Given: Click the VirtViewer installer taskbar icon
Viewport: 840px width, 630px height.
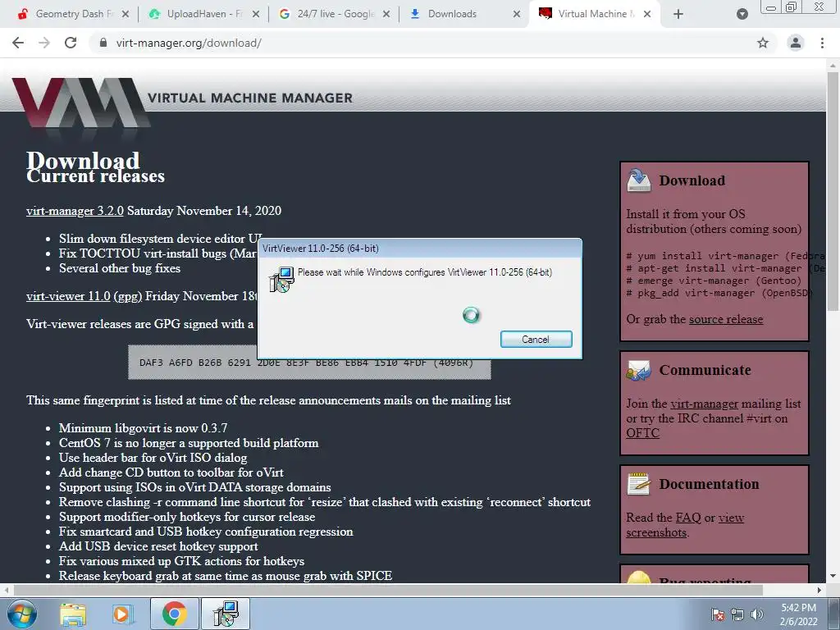Looking at the screenshot, I should click(225, 614).
